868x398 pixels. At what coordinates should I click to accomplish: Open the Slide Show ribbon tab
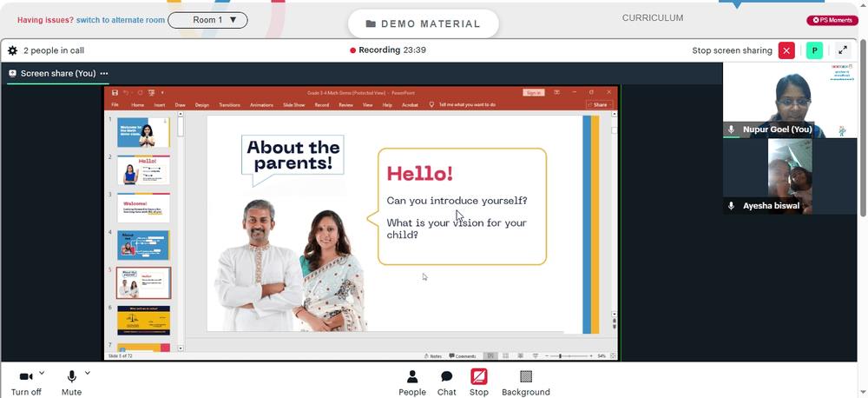294,105
